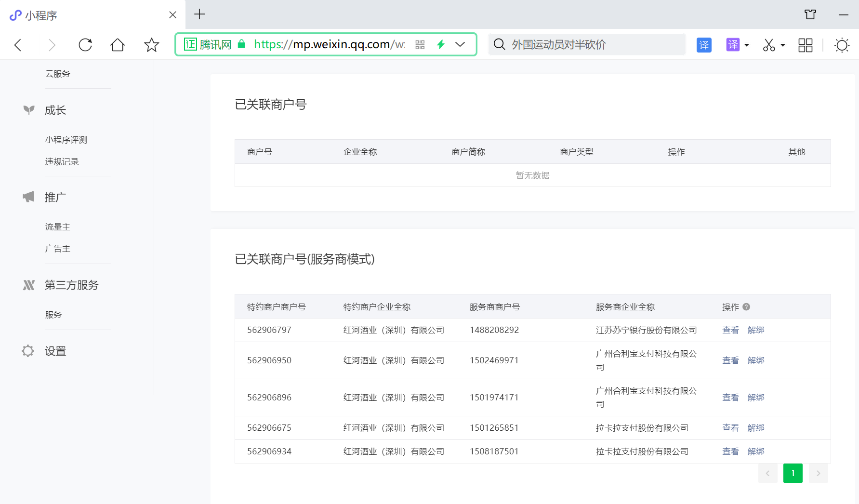859x504 pixels.
Task: Go back with the browser back arrow
Action: coord(18,45)
